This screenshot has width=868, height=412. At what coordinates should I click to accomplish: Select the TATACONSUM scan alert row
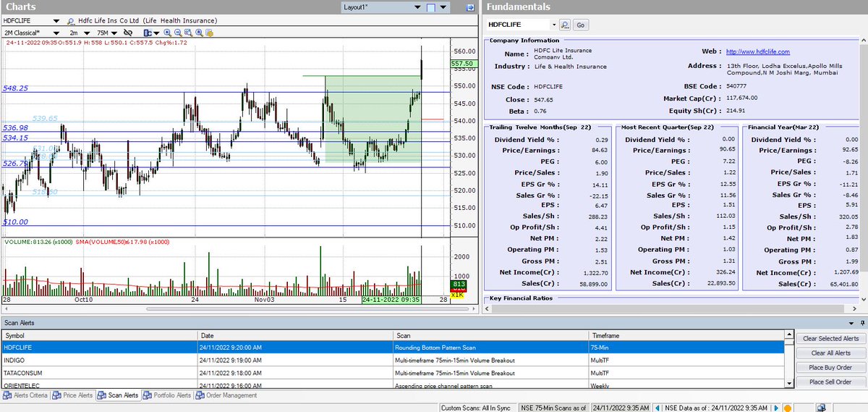pos(393,372)
